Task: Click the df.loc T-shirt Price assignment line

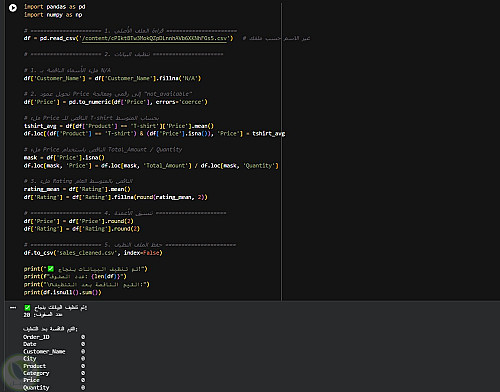Action: [154, 134]
